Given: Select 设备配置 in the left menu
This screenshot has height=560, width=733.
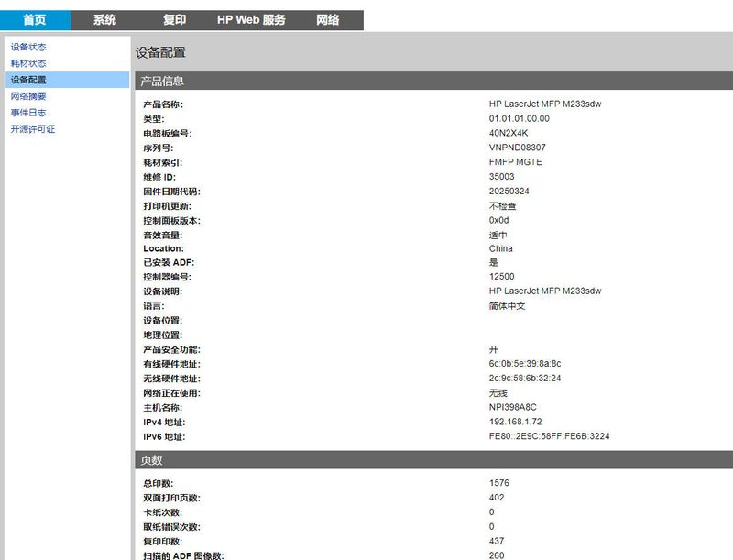Looking at the screenshot, I should (28, 80).
